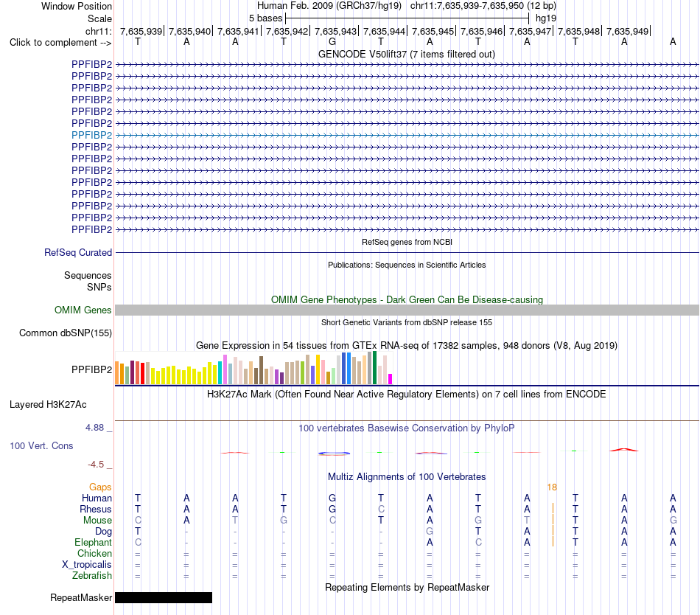Viewport: 700px width, 615px height.
Task: Select the Rhesus alignment row label
Action: (96, 509)
